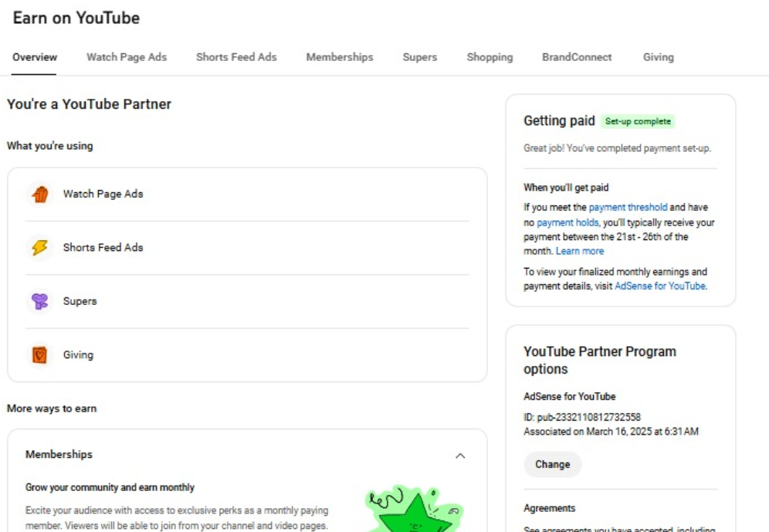
Task: Click the 'When you'll get paid' heading
Action: [x=566, y=188]
